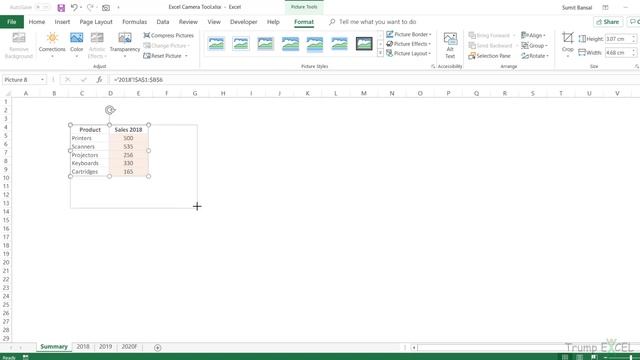Open the Name Box dropdown arrow

42,80
